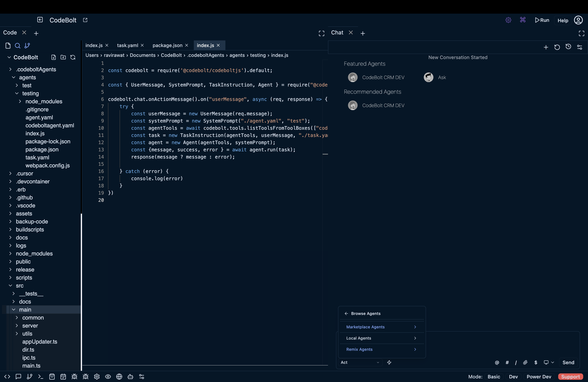Click the chat history clock icon
This screenshot has width=588, height=382.
(568, 47)
